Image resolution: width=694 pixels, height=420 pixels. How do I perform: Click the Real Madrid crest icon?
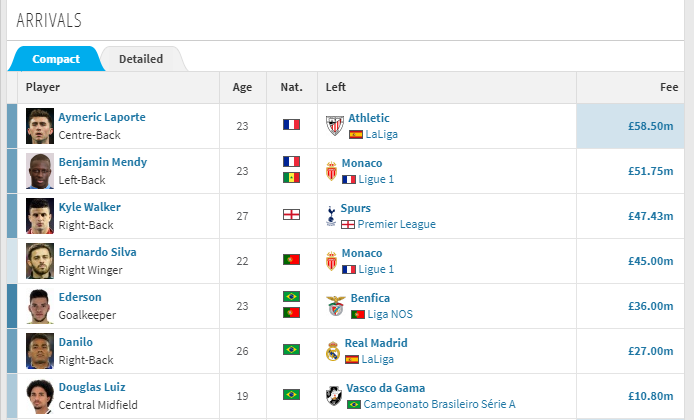tap(333, 351)
